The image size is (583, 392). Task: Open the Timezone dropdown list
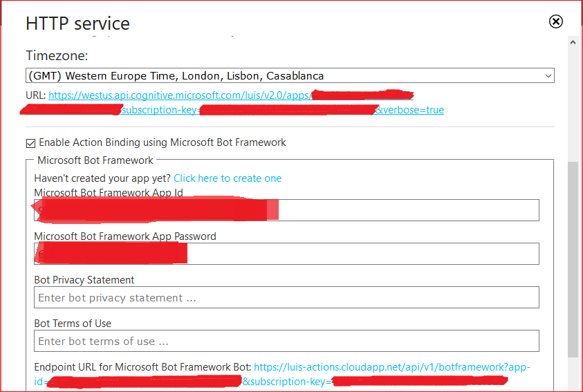[290, 75]
